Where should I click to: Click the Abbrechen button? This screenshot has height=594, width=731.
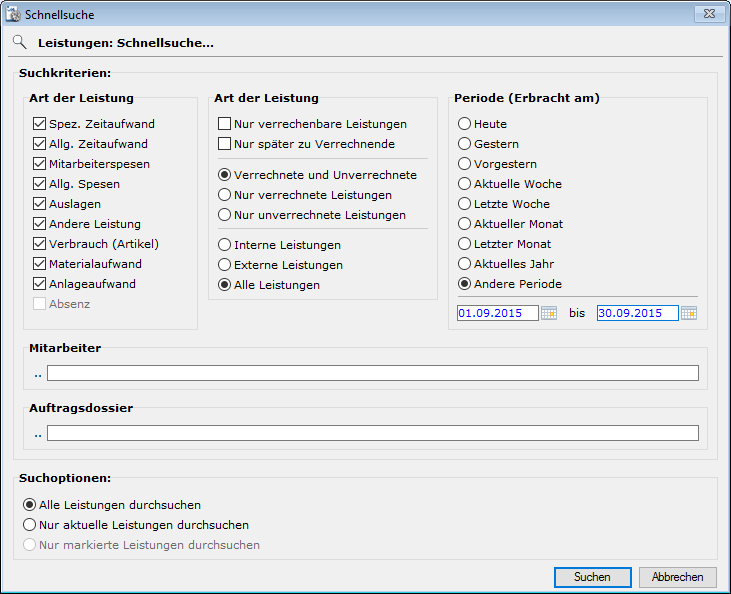point(678,577)
